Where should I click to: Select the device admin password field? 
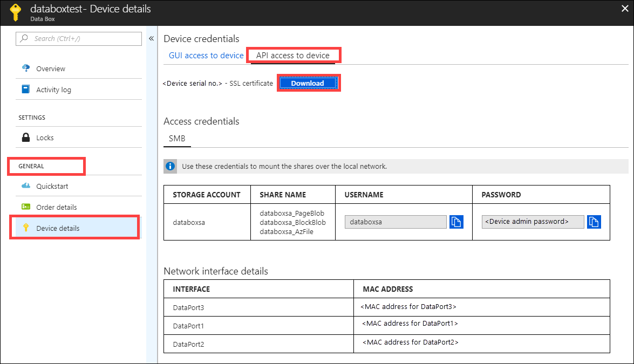pos(532,222)
